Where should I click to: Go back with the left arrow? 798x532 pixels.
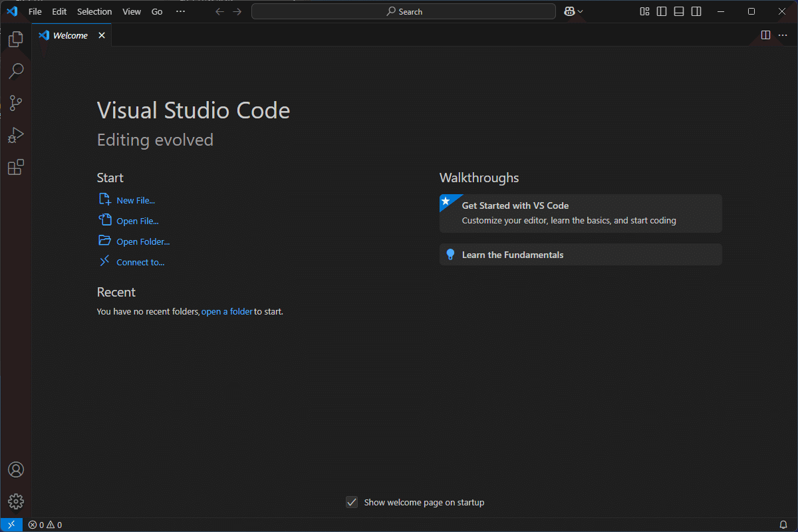pos(220,11)
